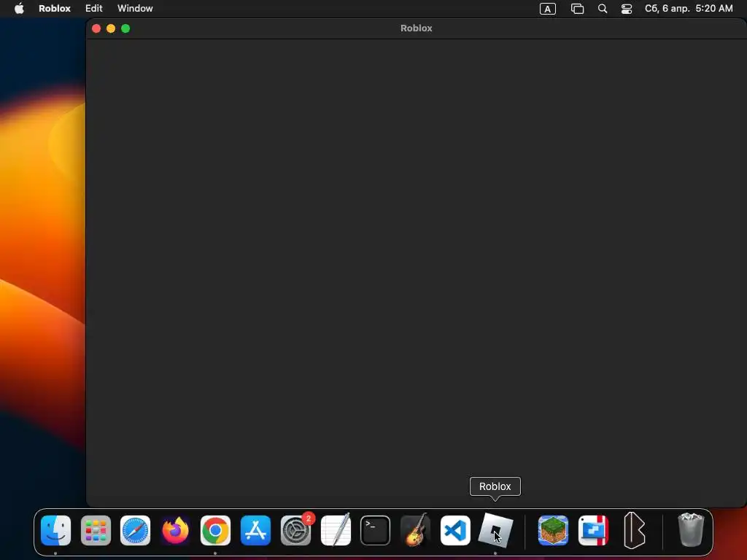The width and height of the screenshot is (747, 560).
Task: Launch Firefox from the Dock
Action: click(x=175, y=531)
